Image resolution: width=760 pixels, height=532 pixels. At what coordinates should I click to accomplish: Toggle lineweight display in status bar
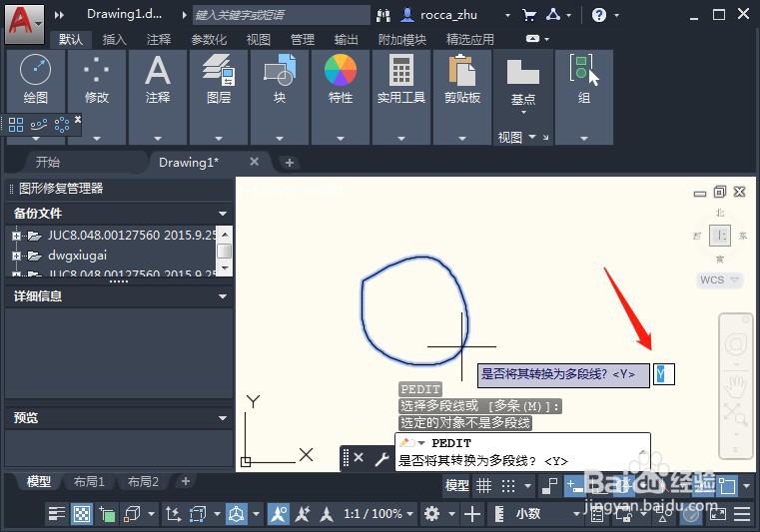(x=57, y=514)
